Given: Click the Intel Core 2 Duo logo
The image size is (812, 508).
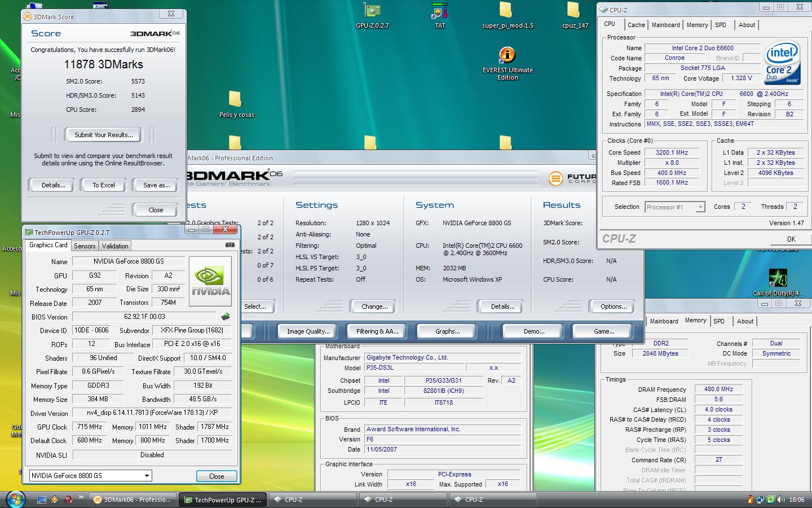Looking at the screenshot, I should coord(782,62).
